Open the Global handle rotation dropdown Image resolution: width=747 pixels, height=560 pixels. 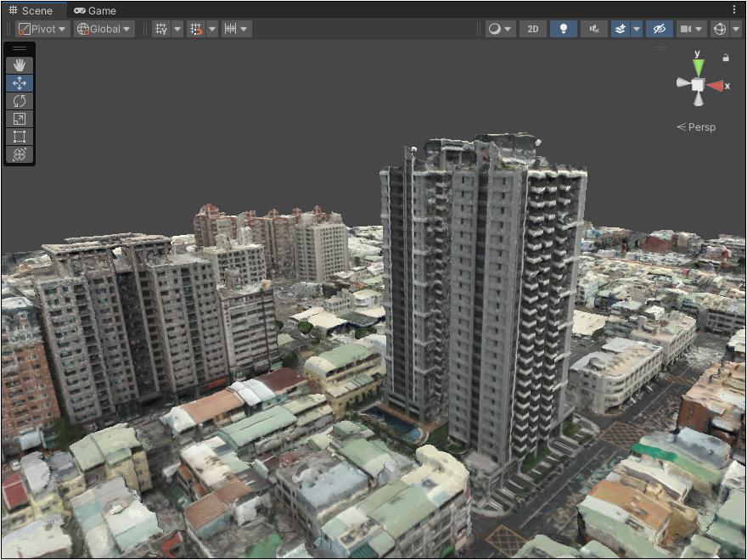click(104, 29)
